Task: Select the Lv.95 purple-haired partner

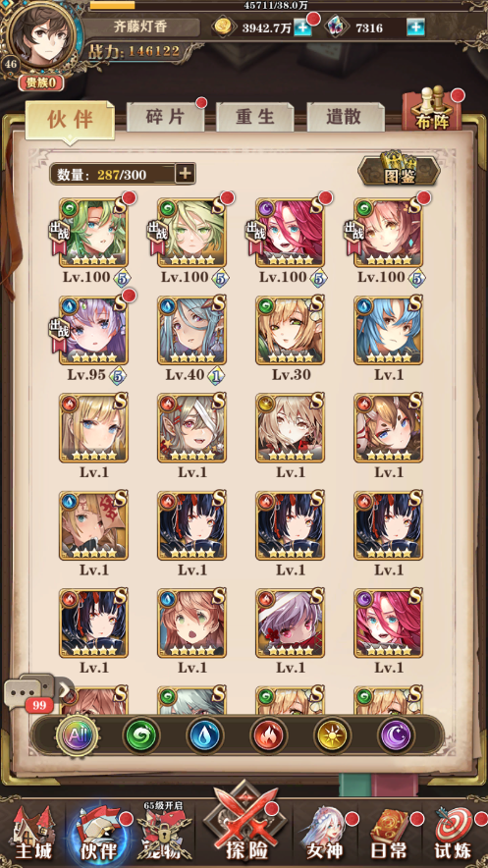Action: tap(93, 331)
